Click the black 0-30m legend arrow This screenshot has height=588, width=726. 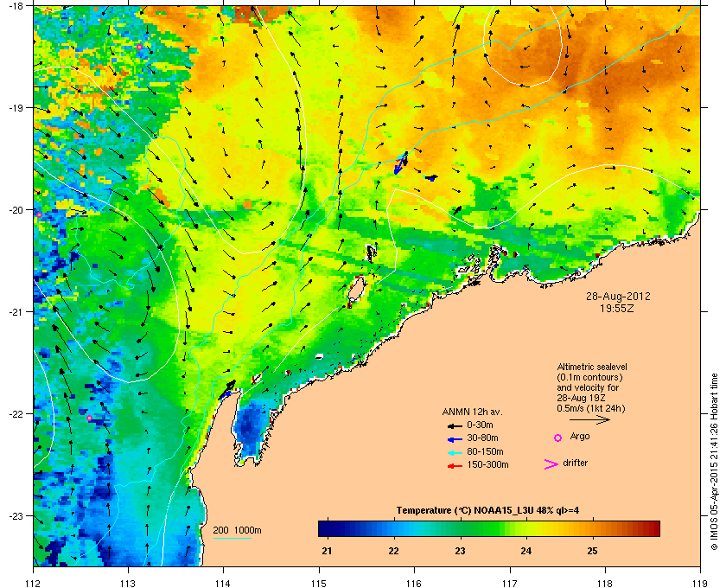455,425
